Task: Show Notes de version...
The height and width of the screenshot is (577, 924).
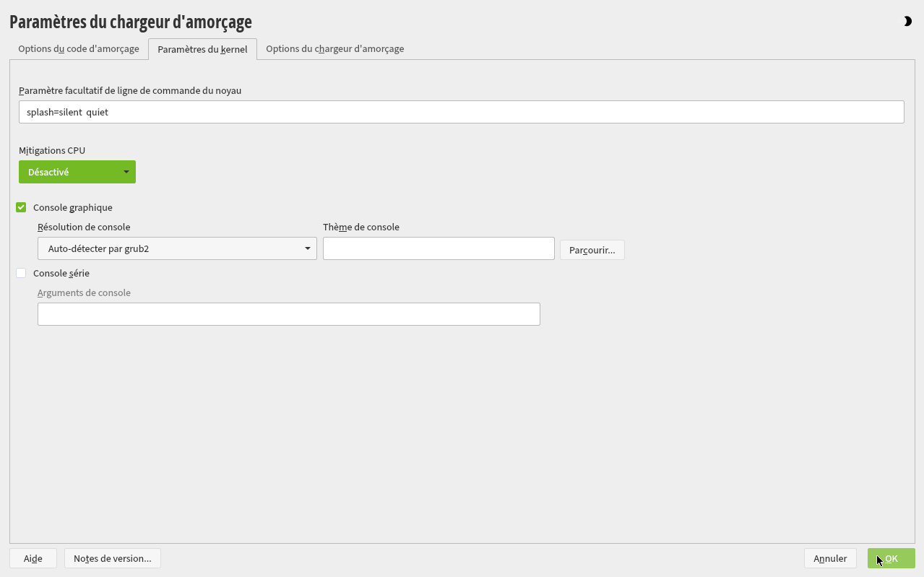Action: (113, 558)
